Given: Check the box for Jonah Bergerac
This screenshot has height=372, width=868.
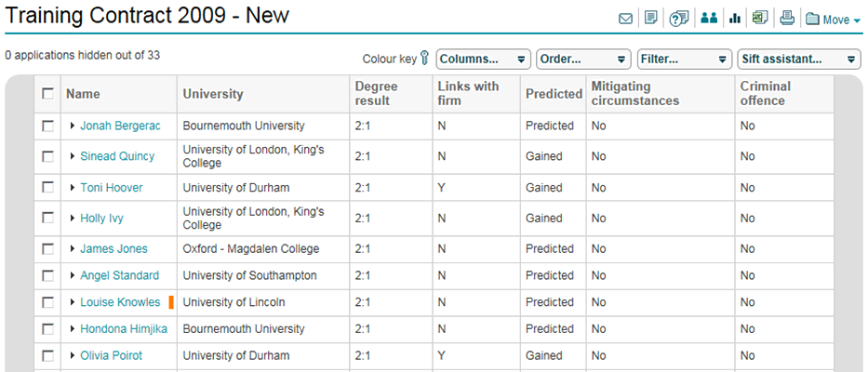Looking at the screenshot, I should [47, 125].
